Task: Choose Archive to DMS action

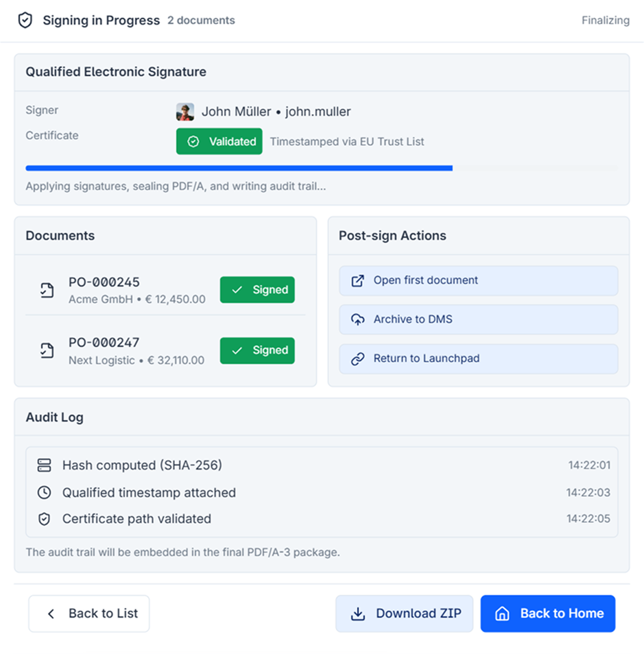Action: click(478, 319)
